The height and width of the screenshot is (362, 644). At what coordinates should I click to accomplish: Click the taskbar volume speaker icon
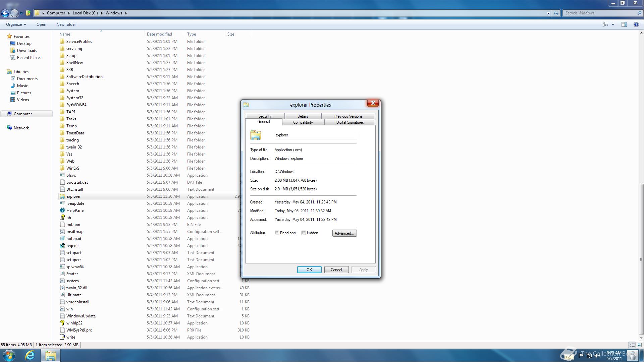click(x=597, y=356)
